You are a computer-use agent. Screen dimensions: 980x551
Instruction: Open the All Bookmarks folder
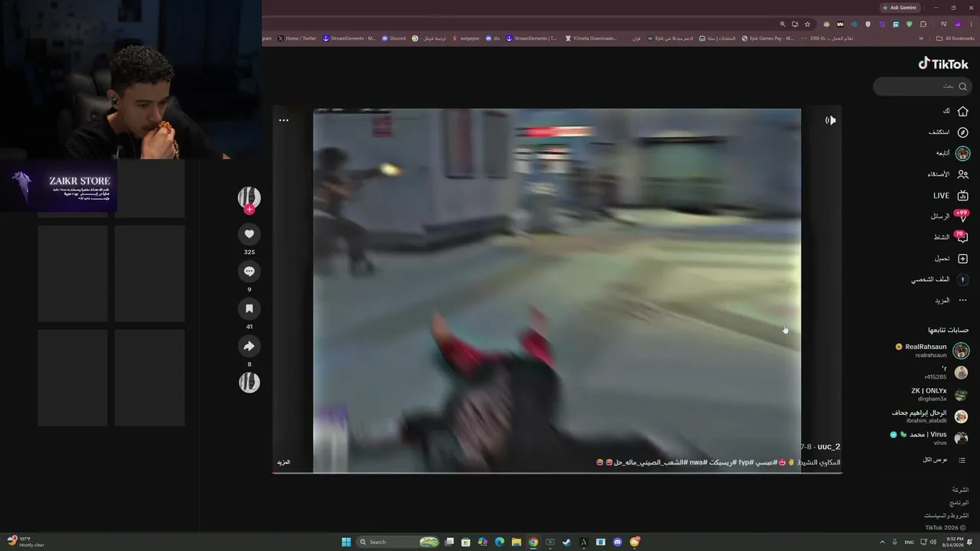955,38
